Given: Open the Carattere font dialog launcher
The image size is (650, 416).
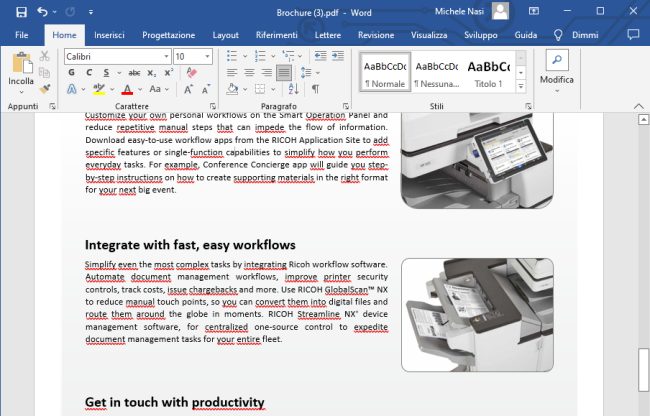Looking at the screenshot, I should 212,106.
